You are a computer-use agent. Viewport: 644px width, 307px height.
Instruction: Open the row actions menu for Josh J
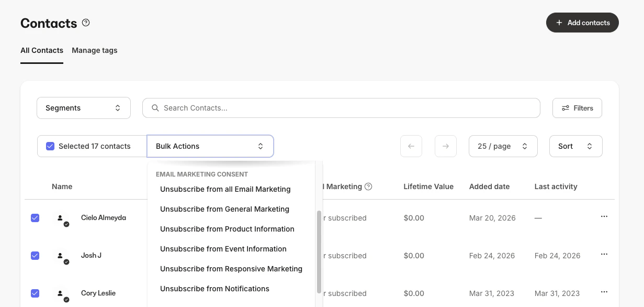click(604, 254)
